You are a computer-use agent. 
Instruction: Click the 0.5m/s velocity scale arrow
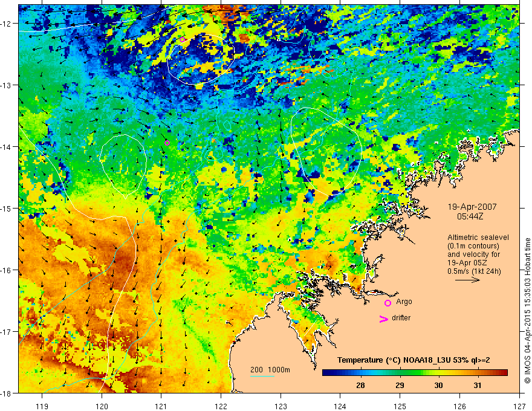click(467, 280)
